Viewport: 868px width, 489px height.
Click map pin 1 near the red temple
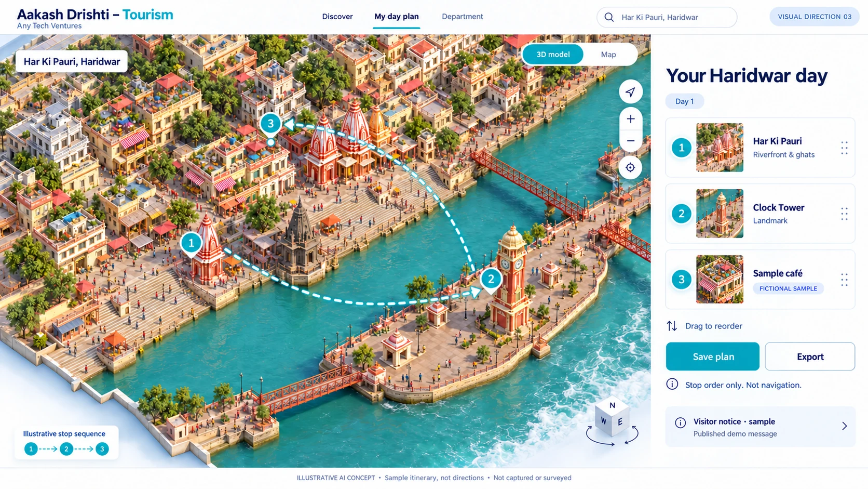coord(191,243)
